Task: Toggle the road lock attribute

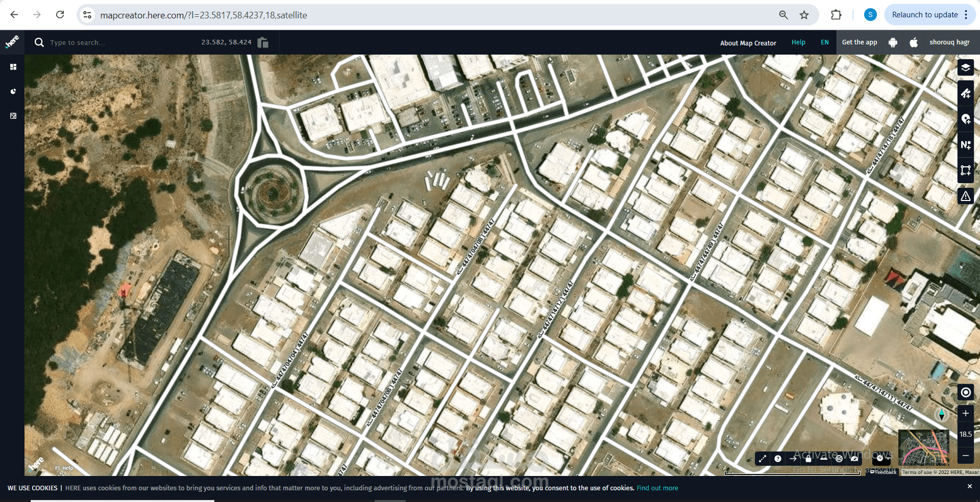Action: (808, 459)
